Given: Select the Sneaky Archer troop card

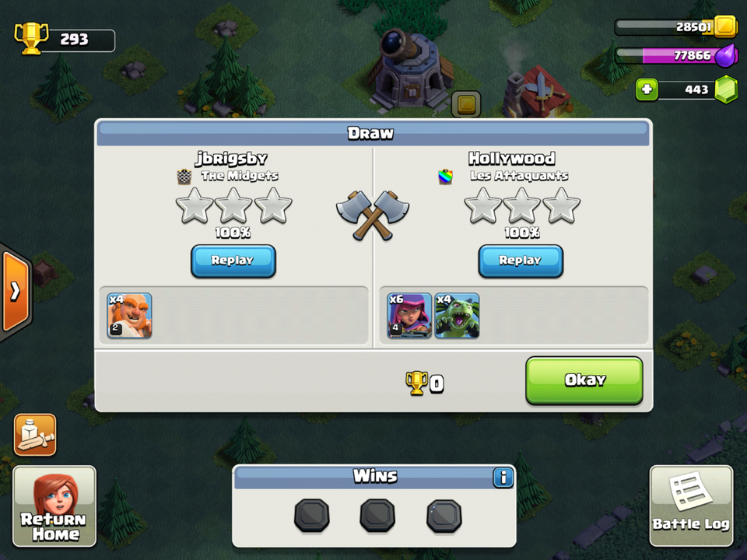Looking at the screenshot, I should (409, 315).
